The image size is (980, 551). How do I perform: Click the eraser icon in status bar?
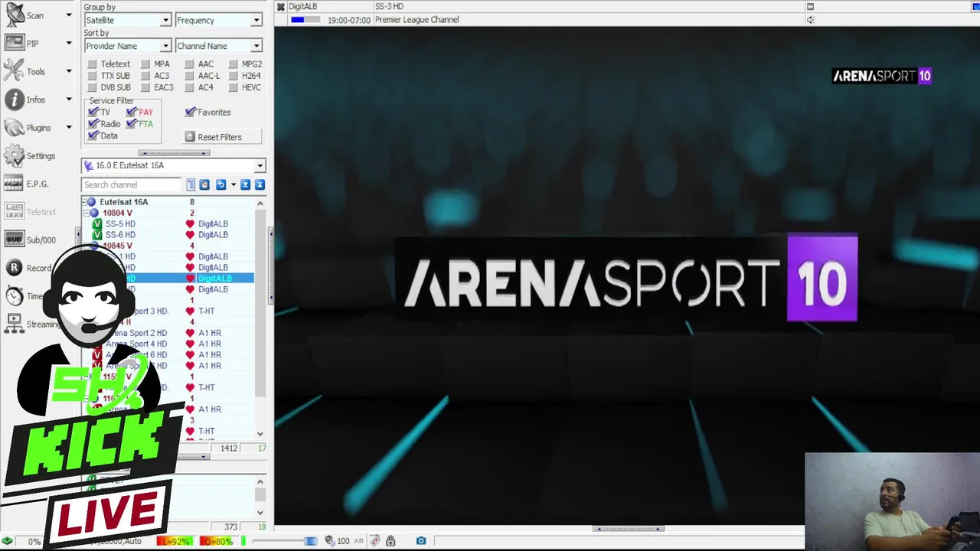click(375, 541)
